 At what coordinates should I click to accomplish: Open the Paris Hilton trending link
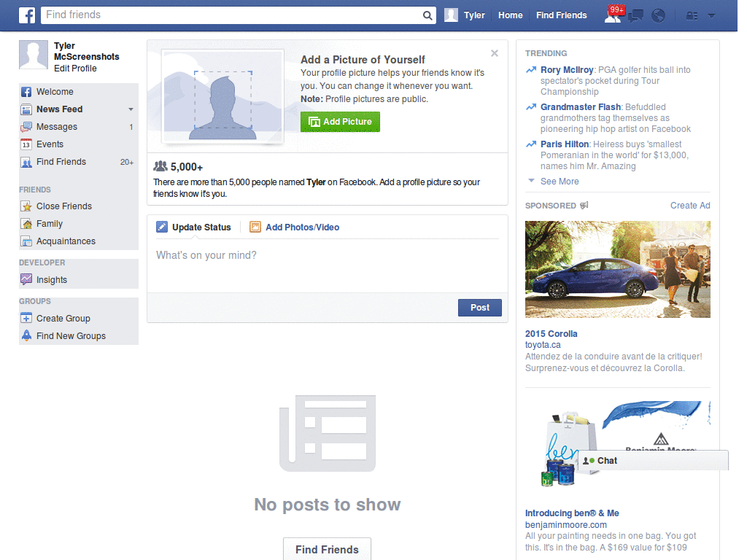coord(565,144)
